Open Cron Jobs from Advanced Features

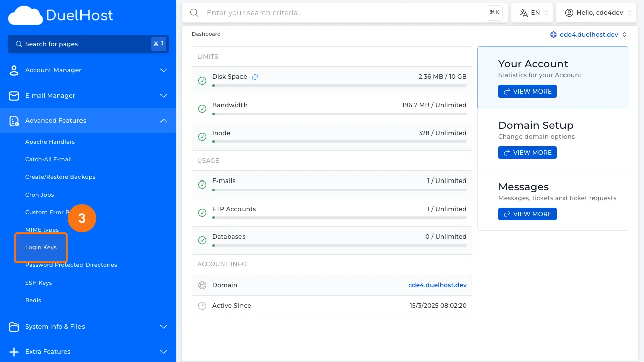click(x=39, y=195)
